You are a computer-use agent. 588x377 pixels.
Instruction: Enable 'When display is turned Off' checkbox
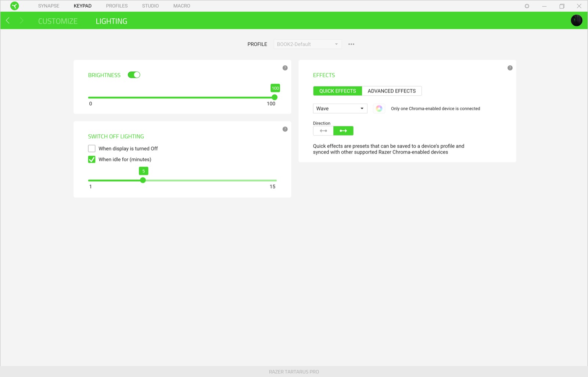coord(92,148)
